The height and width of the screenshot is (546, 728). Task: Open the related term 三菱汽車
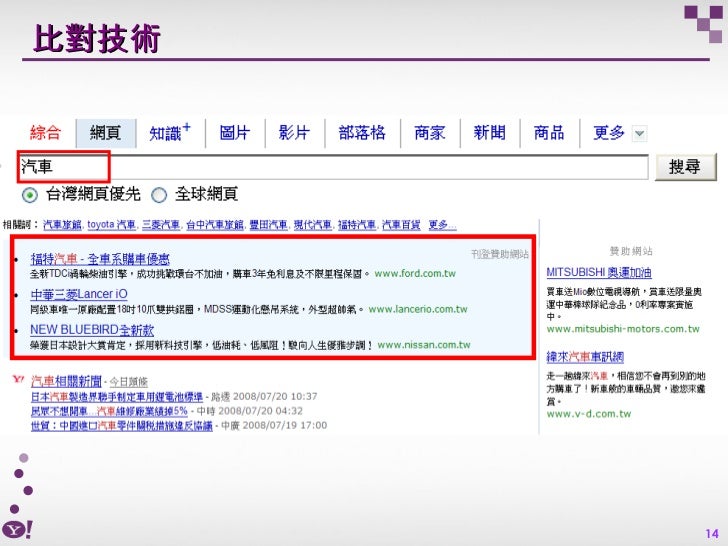point(161,225)
